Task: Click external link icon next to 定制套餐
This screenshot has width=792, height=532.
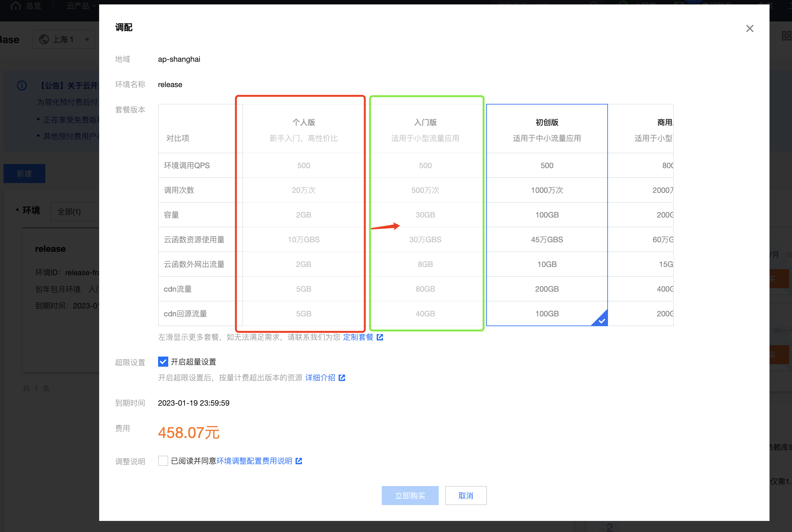Action: (380, 337)
